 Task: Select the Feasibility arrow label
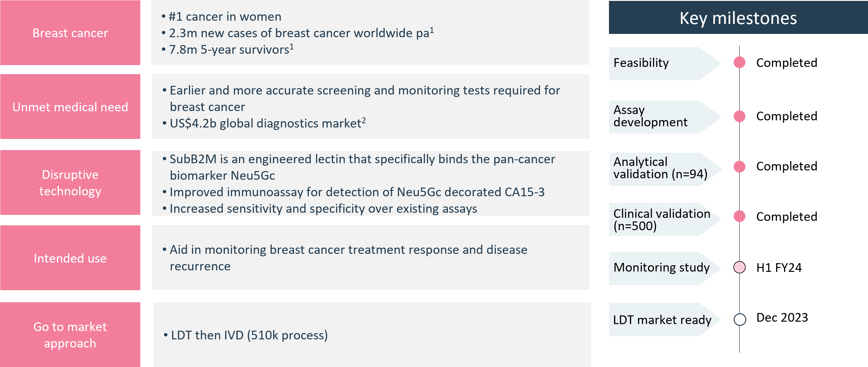point(665,63)
